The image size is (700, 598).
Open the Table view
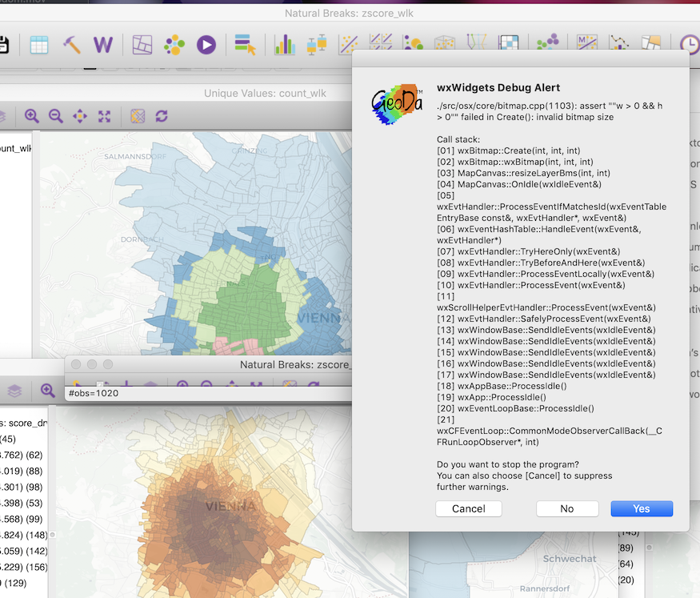tap(38, 42)
